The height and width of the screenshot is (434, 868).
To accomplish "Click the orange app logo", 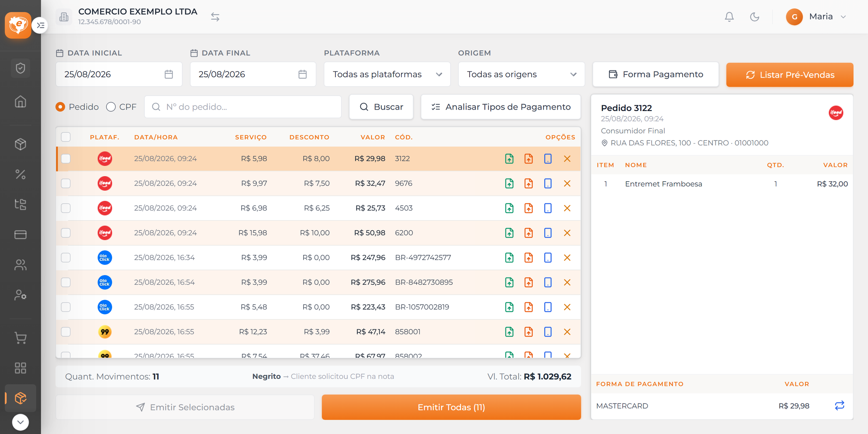I will tap(18, 25).
